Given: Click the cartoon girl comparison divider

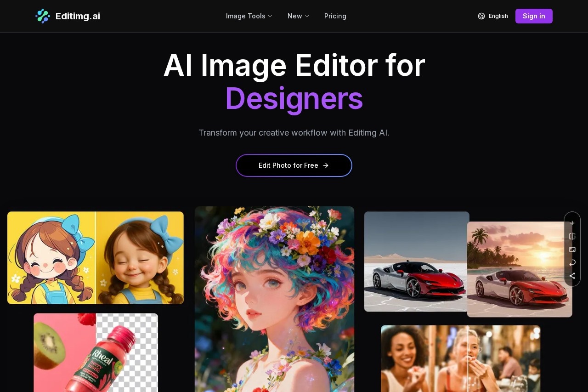Looking at the screenshot, I should point(96,257).
